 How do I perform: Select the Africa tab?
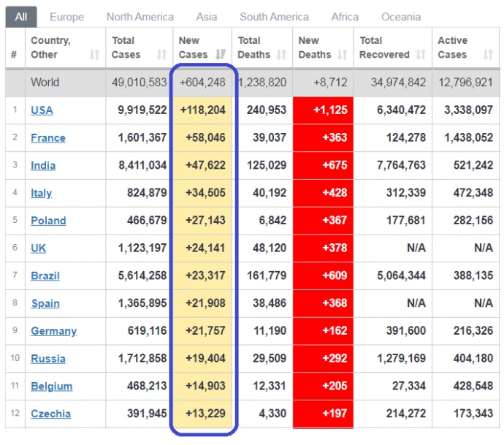point(345,16)
